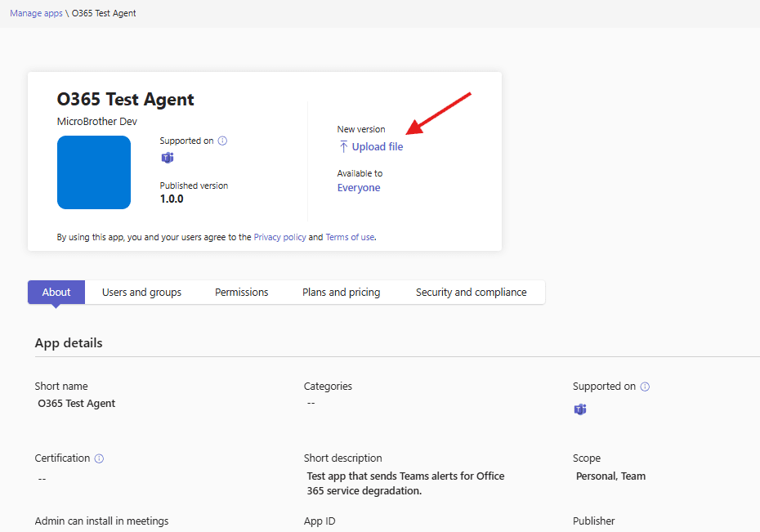
Task: Click the O365 Test Agent title heading
Action: 126,100
